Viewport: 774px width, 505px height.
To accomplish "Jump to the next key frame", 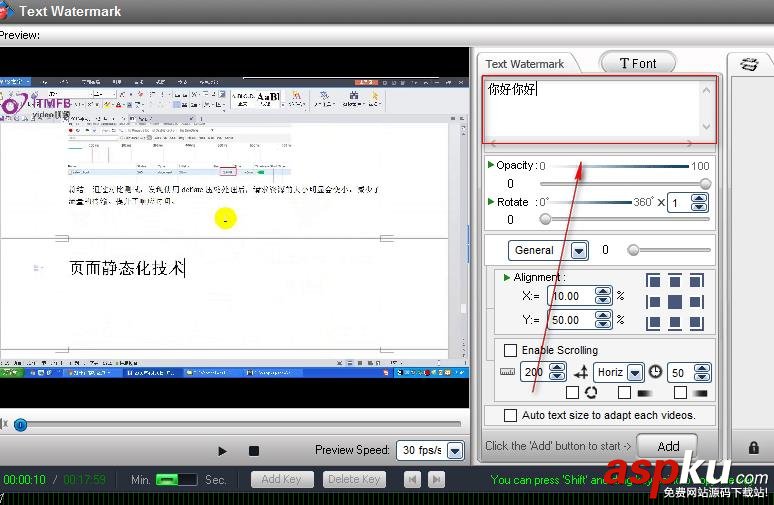I will [436, 479].
